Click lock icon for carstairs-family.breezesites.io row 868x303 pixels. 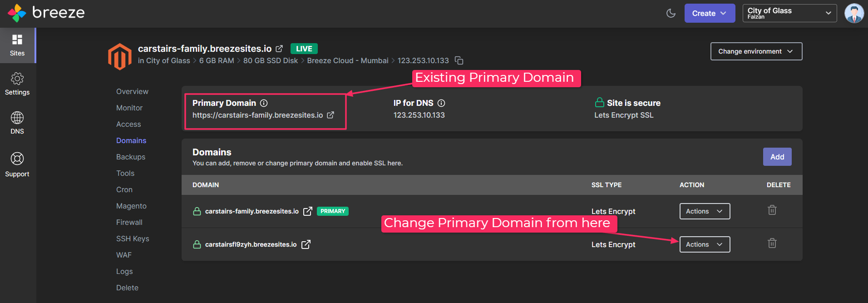(197, 211)
